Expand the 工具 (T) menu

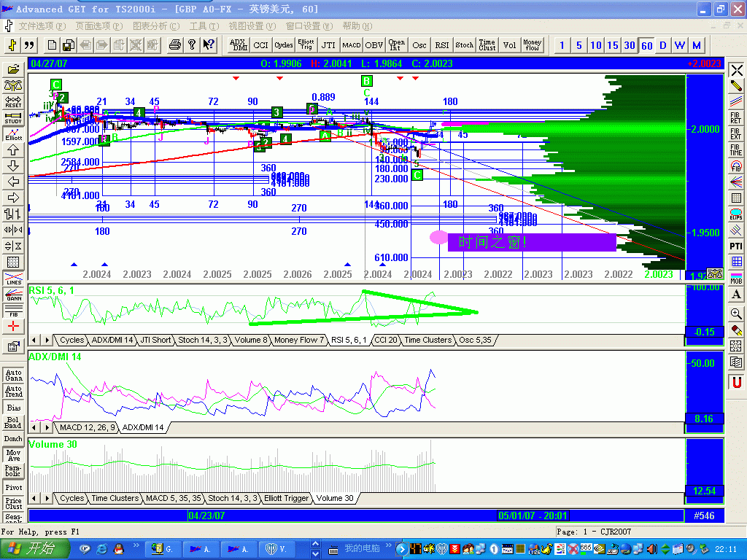pos(204,26)
